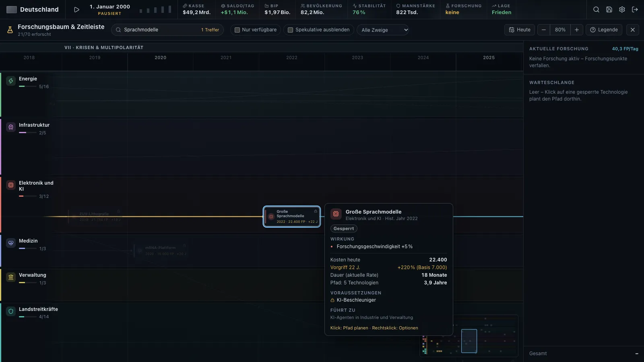Open the Deutschland country selector
Viewport: 644px width, 362px height.
(33, 9)
